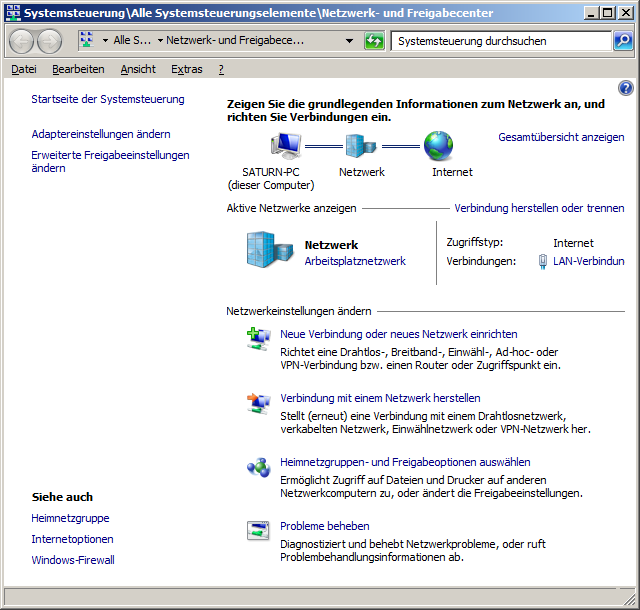The height and width of the screenshot is (610, 640).
Task: Open the address bar history dropdown
Action: (x=349, y=41)
